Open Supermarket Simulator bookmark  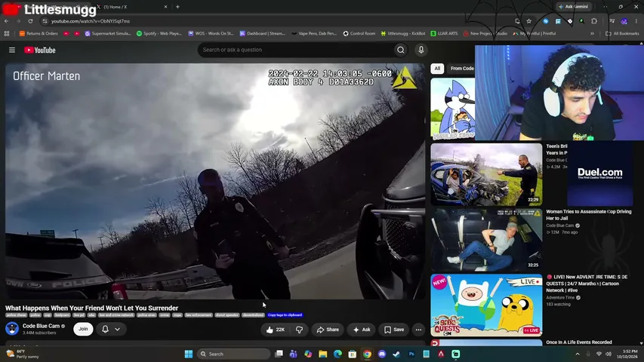pos(108,34)
